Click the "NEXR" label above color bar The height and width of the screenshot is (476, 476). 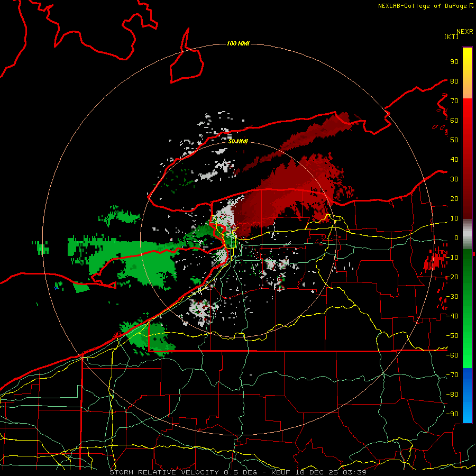(464, 32)
